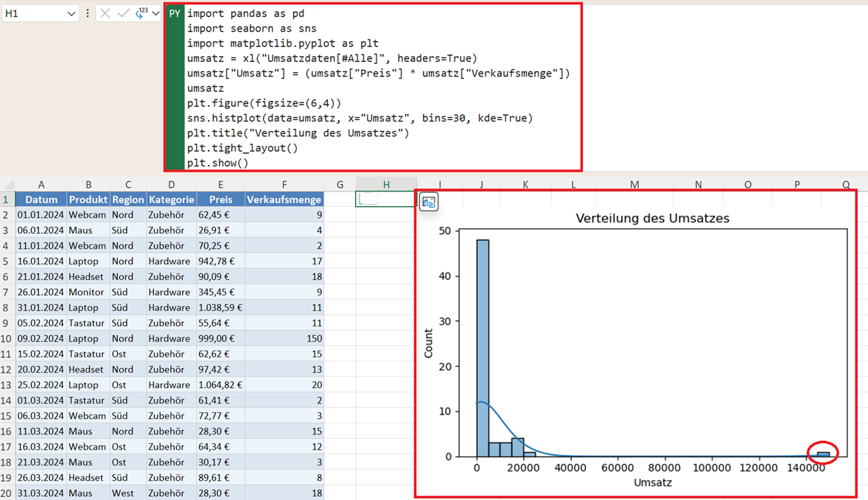The width and height of the screenshot is (868, 500).
Task: Select cell H1 in the worksheet
Action: coord(386,200)
